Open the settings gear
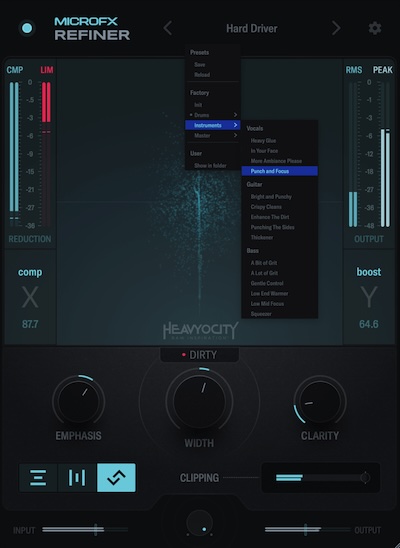This screenshot has width=400, height=548. pos(375,28)
